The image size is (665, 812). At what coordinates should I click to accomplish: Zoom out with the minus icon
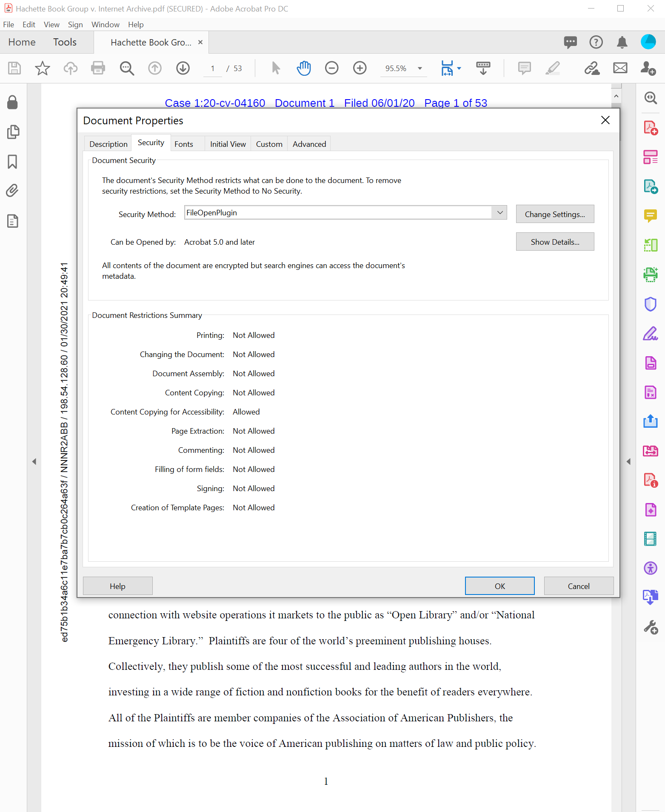332,68
